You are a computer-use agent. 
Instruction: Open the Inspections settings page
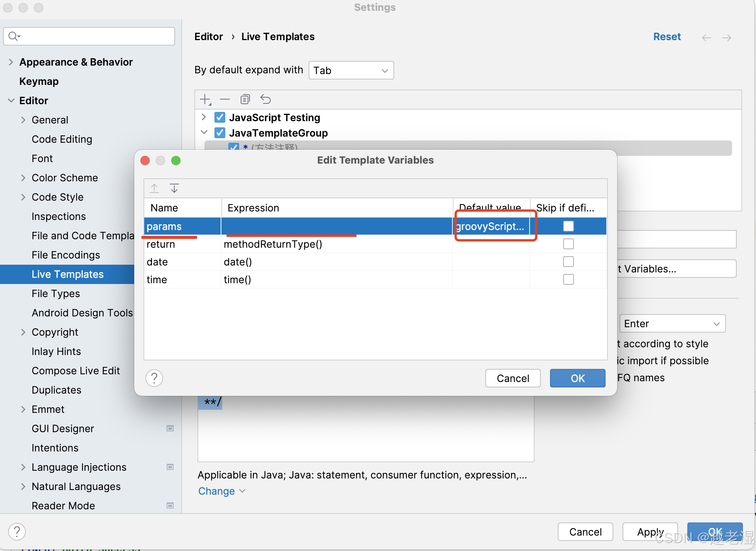[59, 216]
